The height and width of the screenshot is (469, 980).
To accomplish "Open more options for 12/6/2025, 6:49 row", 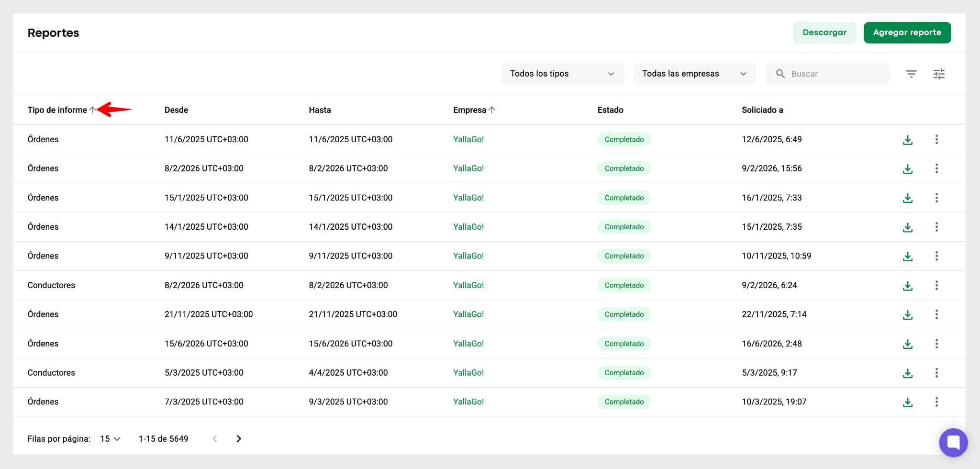I will coord(936,139).
